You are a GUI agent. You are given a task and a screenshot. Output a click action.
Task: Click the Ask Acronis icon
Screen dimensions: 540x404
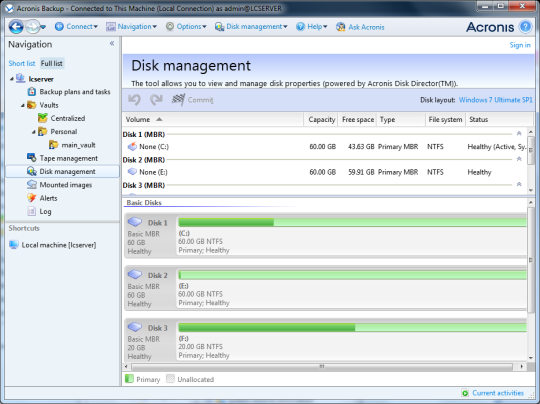tap(340, 27)
